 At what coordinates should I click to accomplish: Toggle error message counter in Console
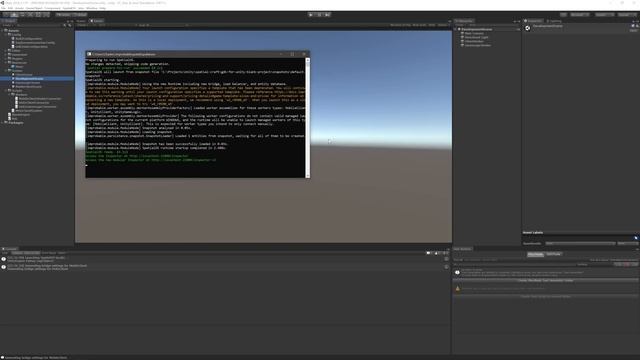tap(445, 253)
